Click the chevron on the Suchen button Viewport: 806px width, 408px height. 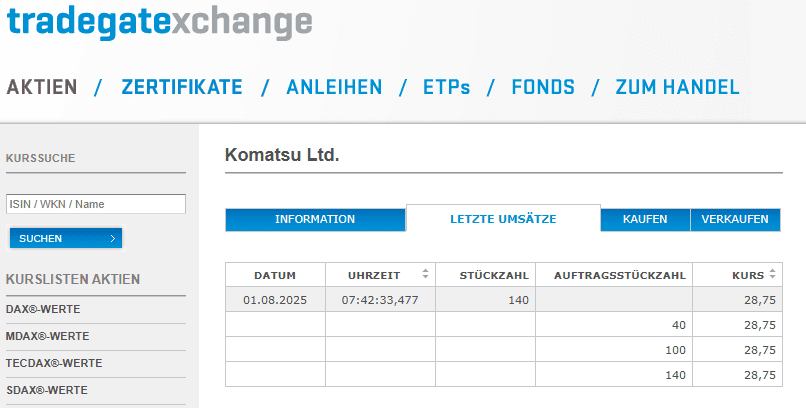113,238
